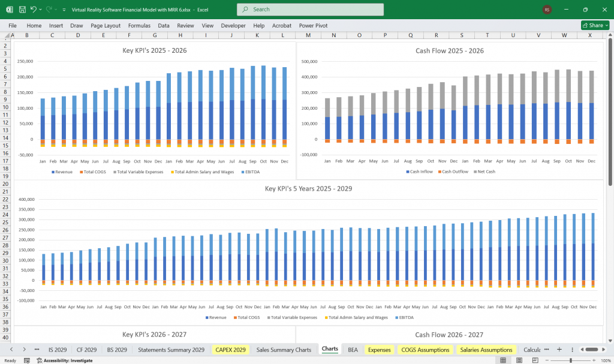Select Normal view icon in status bar
Image resolution: width=614 pixels, height=364 pixels.
click(503, 360)
